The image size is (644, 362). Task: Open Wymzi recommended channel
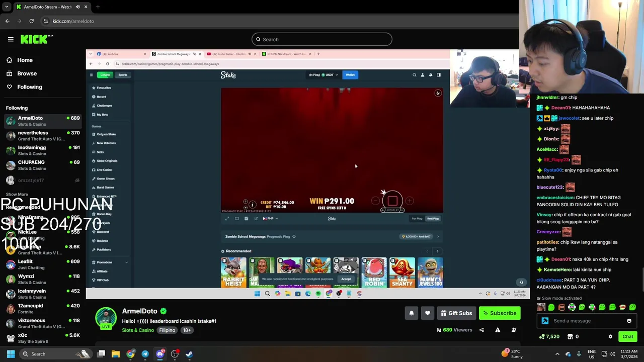click(x=43, y=279)
